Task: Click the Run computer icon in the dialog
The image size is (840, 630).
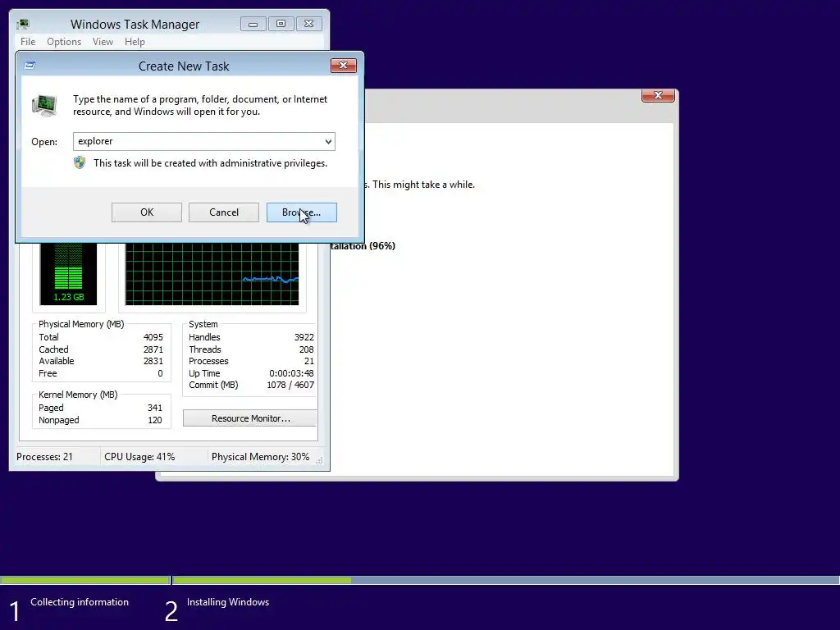Action: pyautogui.click(x=44, y=105)
